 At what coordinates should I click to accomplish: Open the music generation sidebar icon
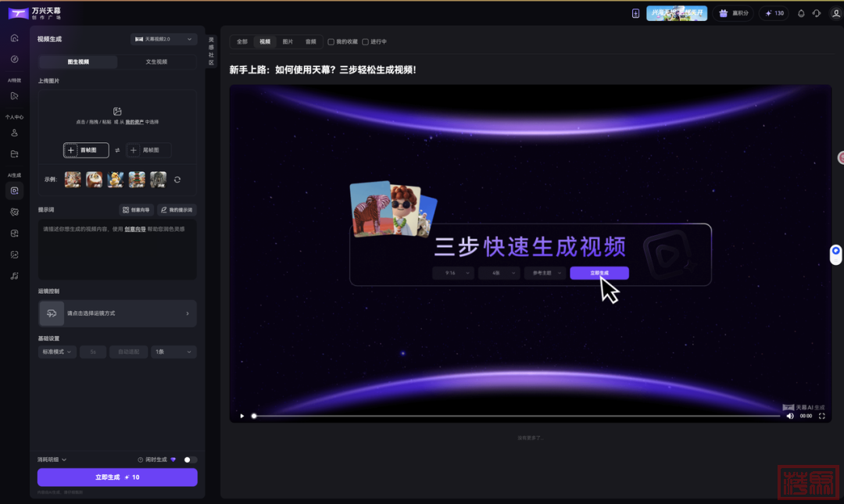[x=14, y=276]
